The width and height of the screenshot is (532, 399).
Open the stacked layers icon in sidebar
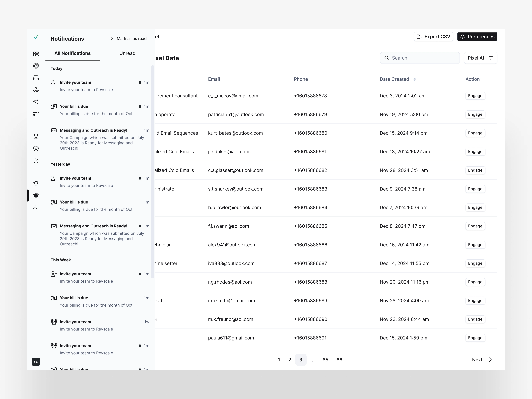pyautogui.click(x=36, y=149)
